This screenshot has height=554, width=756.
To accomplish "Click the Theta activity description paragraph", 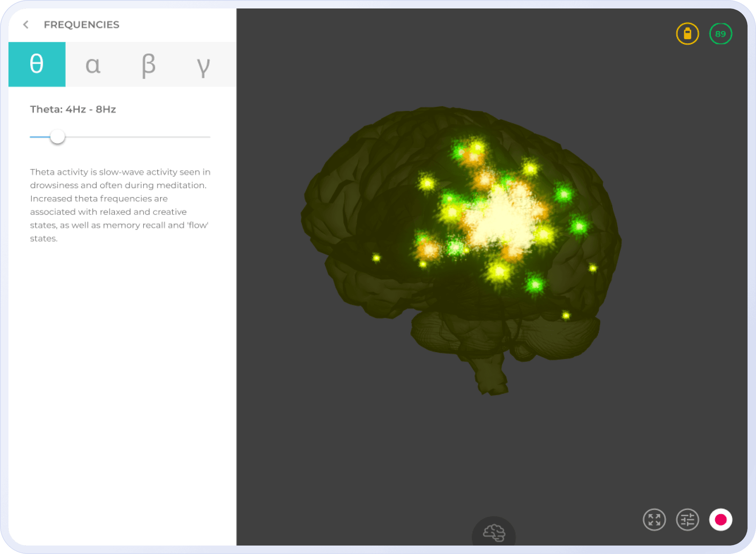I will coord(120,205).
